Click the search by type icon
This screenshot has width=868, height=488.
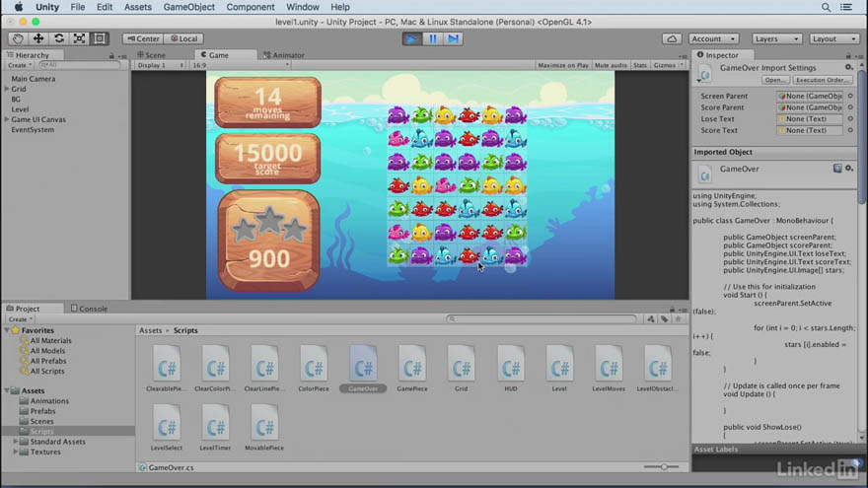pos(651,318)
